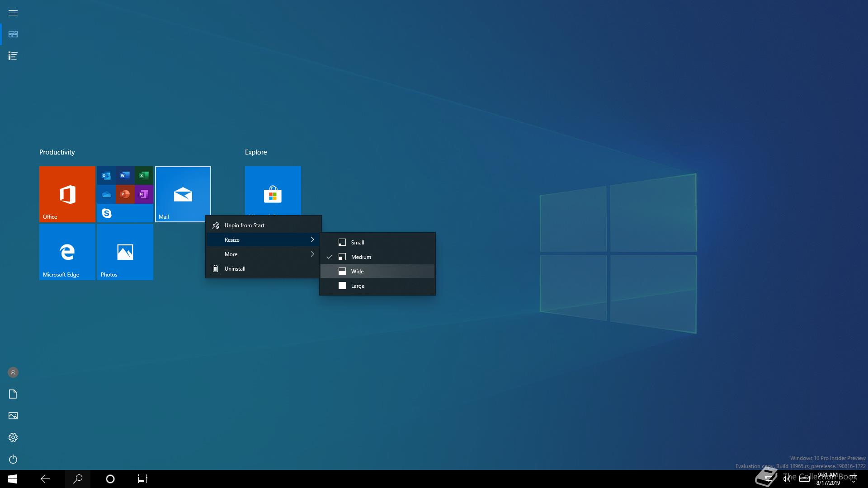
Task: Open the Resize submenu entry
Action: pyautogui.click(x=264, y=239)
